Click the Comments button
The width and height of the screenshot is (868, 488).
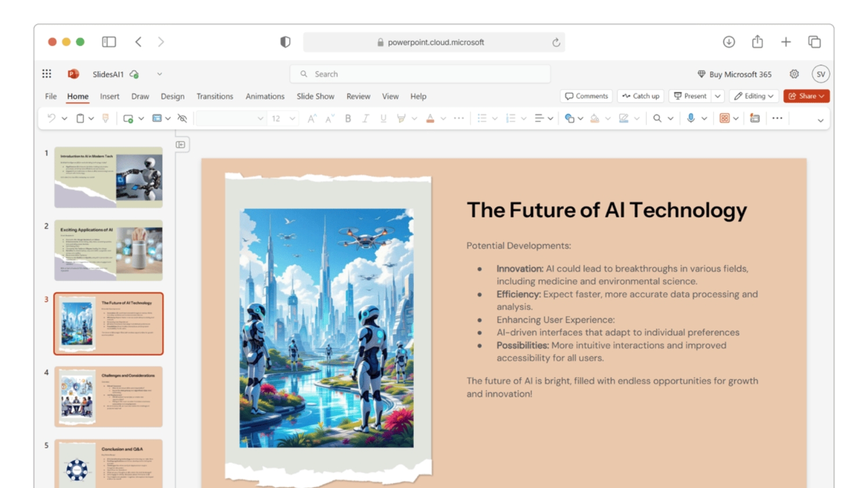tap(586, 96)
